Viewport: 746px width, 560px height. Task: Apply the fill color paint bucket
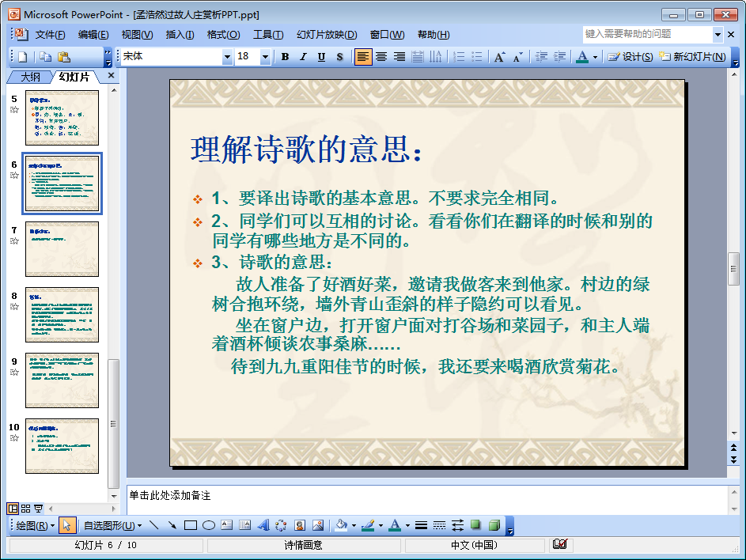click(341, 525)
